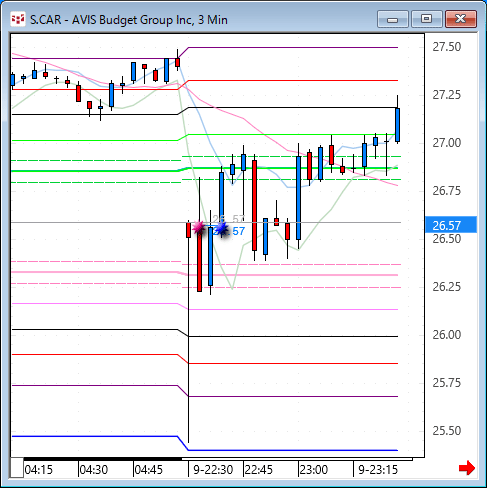Click the 22:45 time axis label

259,470
